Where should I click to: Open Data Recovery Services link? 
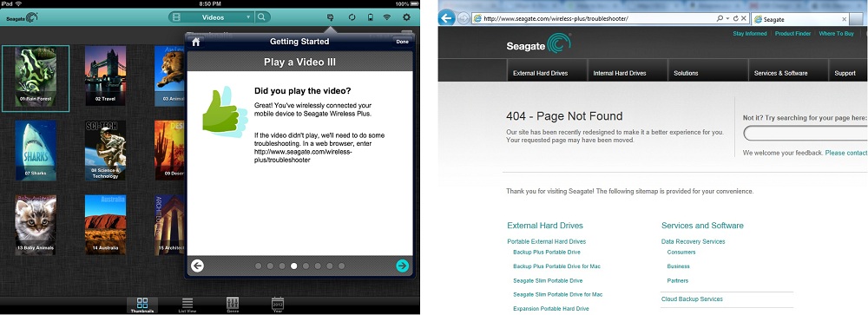[693, 241]
